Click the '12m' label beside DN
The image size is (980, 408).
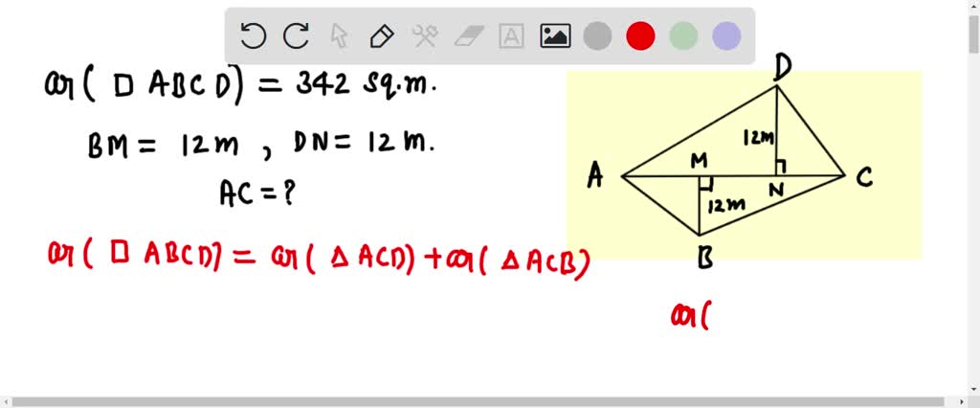pos(758,139)
